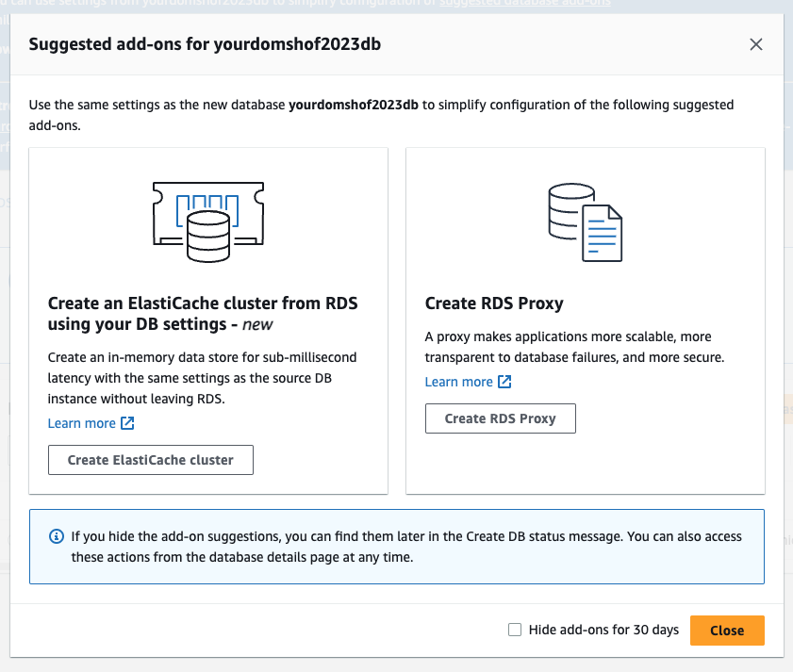
Task: Dismiss the dialog with the X icon
Action: coord(756,44)
